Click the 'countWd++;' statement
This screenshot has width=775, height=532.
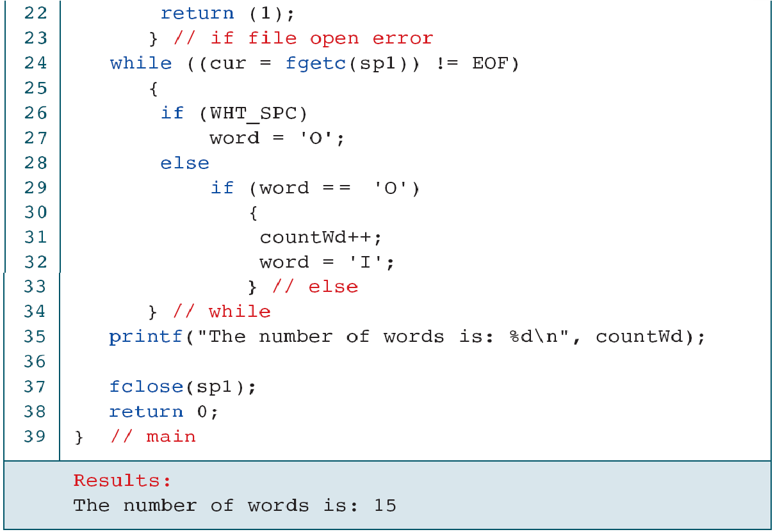[321, 238]
